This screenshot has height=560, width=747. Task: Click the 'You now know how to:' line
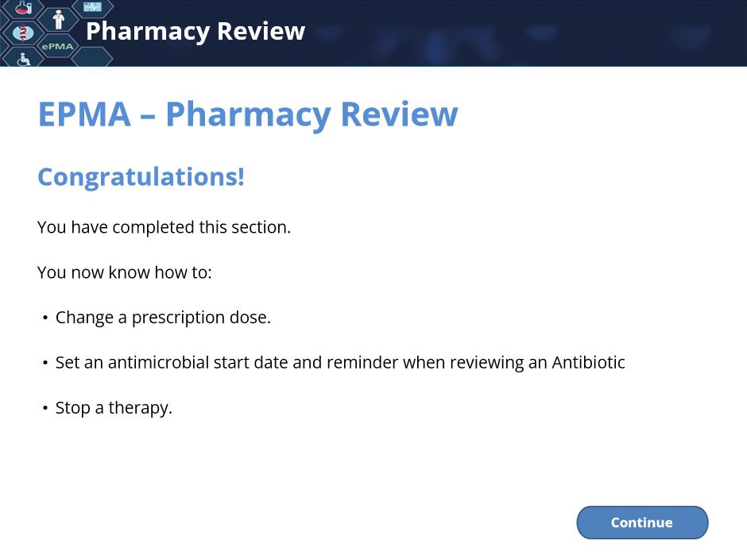click(x=124, y=272)
